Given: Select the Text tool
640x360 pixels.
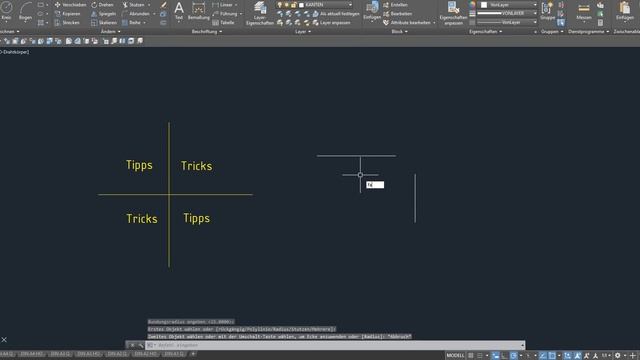Looking at the screenshot, I should [179, 11].
